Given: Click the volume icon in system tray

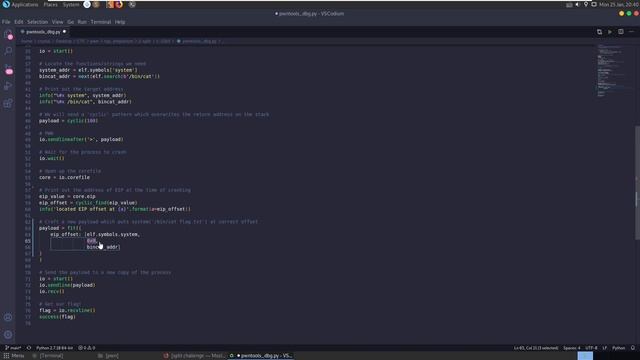Looking at the screenshot, I should pyautogui.click(x=578, y=4).
